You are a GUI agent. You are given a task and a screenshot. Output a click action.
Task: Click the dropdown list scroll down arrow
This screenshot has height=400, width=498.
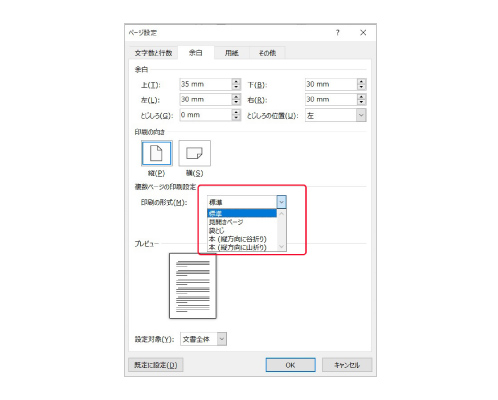point(282,247)
